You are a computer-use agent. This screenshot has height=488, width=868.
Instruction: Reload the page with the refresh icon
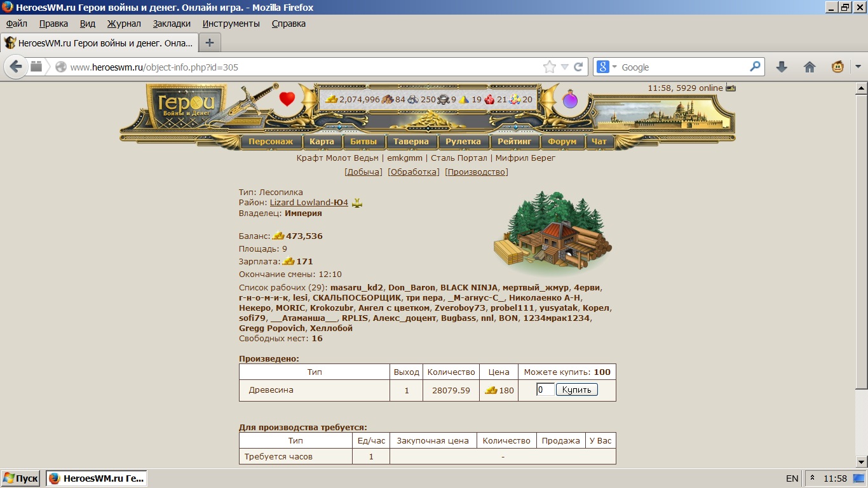578,67
